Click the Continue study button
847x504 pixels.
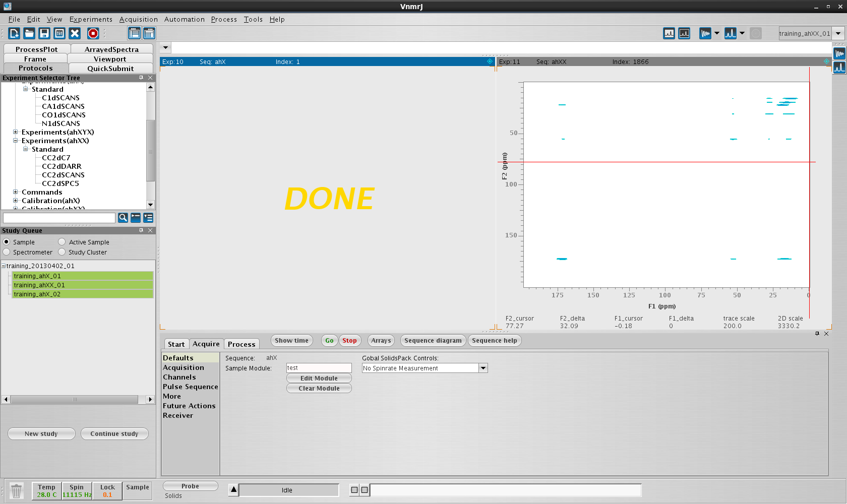coord(114,434)
